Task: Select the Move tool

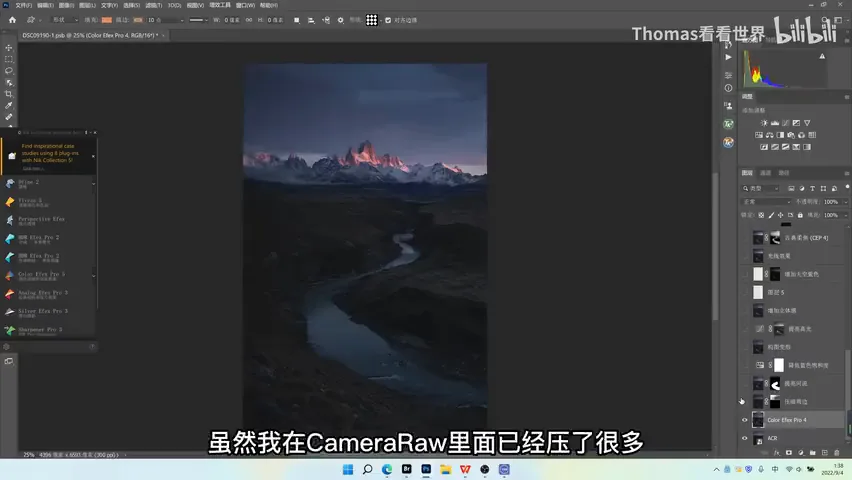Action: (9, 48)
